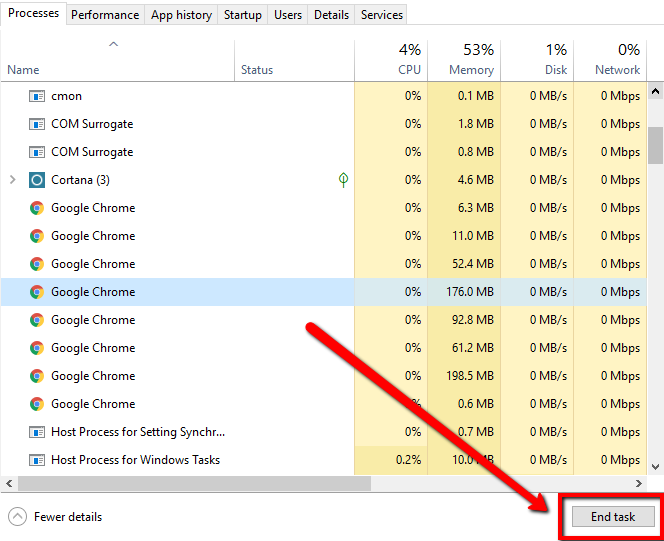Click the vertical scrollbar down arrow
The image size is (664, 541).
coord(656,467)
